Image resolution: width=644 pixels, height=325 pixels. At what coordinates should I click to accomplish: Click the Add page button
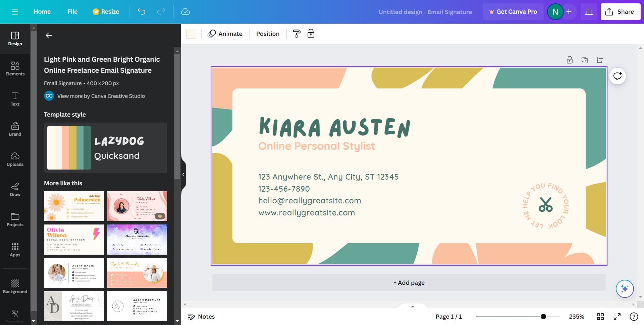[x=409, y=283]
